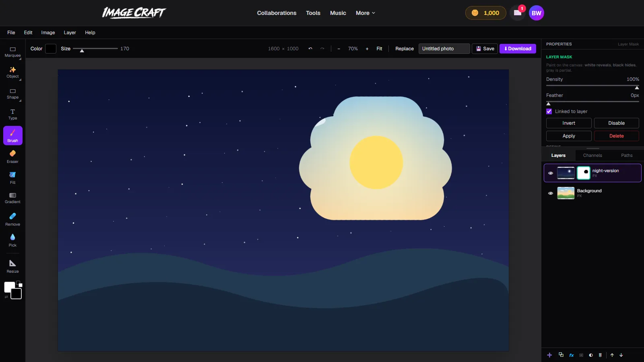Add a new layer with plus icon
Viewport: 644px width, 362px height.
coord(549,355)
